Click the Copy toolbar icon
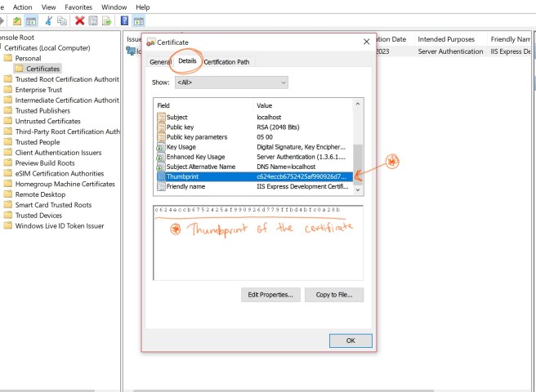Viewport: 536px width, 392px height. click(62, 21)
